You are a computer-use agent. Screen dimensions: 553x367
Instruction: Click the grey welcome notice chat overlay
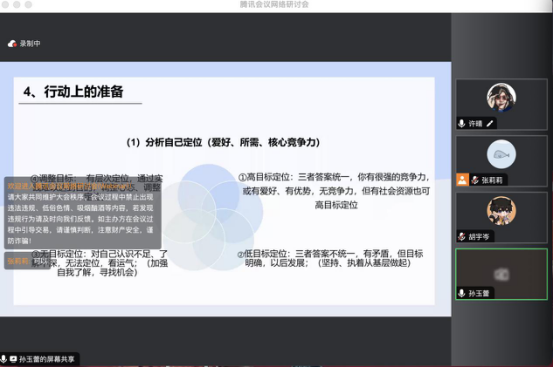(83, 213)
